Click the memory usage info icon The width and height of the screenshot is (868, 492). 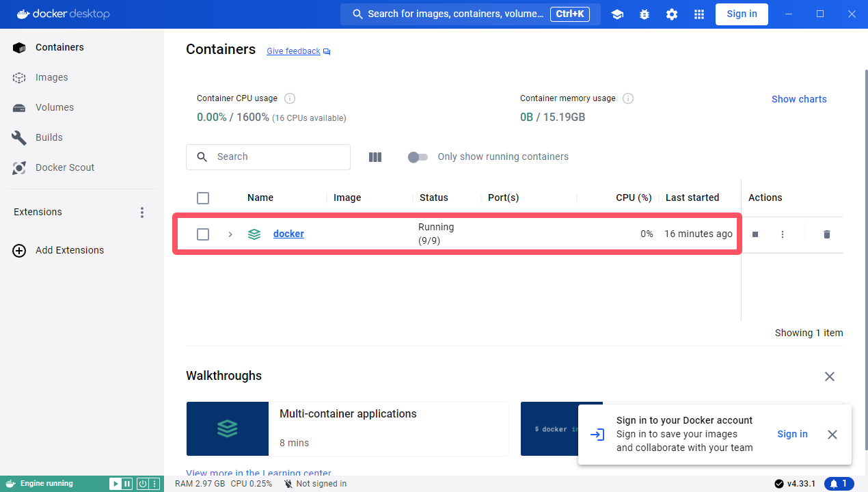[628, 98]
